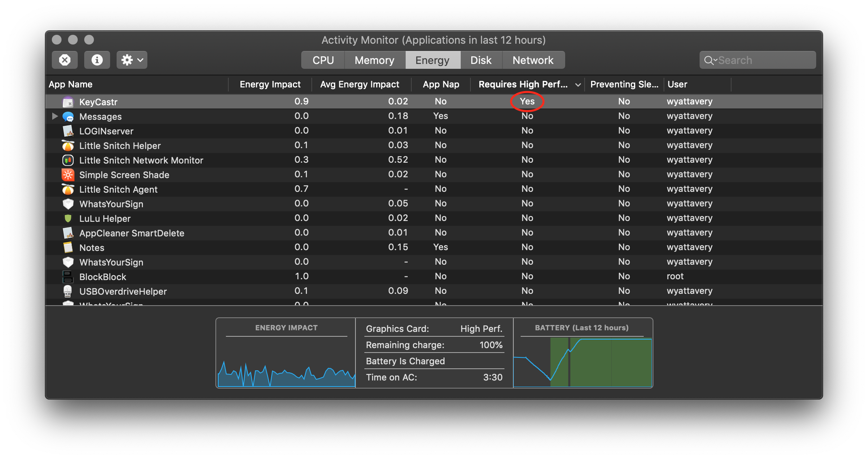Select Little Snitch Helper row name
Viewport: 868px width, 459px height.
tap(120, 146)
